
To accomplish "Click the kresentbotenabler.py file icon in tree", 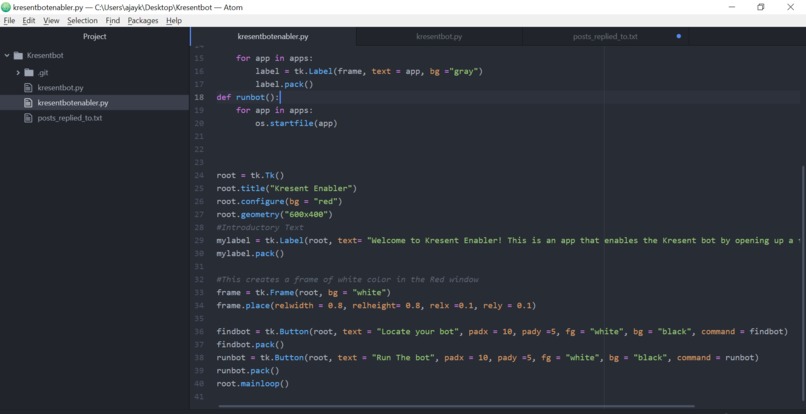I will (x=28, y=103).
